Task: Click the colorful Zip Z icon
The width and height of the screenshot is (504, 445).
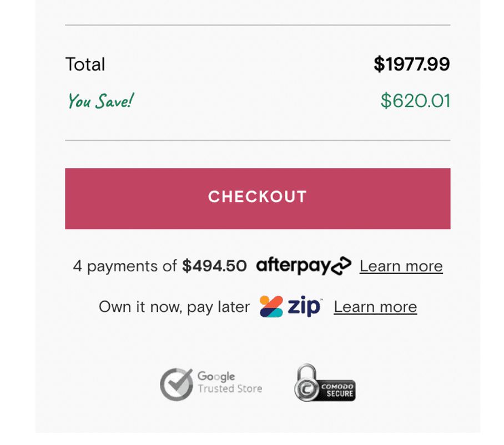Action: click(271, 306)
